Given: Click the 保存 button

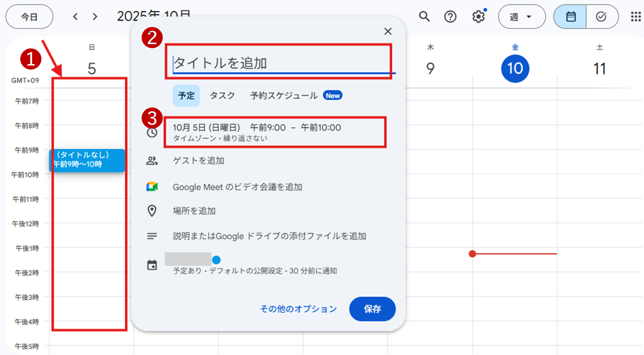Looking at the screenshot, I should [372, 309].
